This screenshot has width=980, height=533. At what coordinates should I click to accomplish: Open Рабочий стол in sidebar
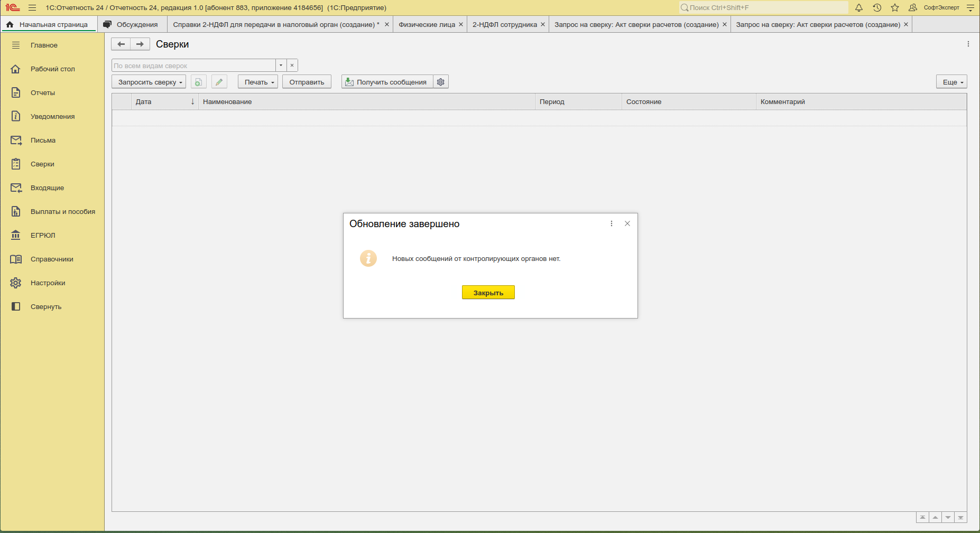[52, 69]
